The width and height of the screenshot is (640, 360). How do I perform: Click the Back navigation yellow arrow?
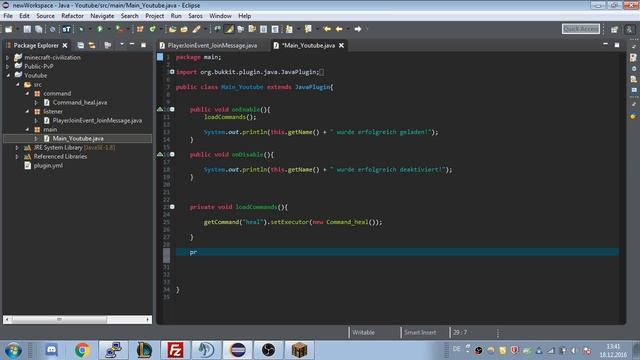[339, 29]
